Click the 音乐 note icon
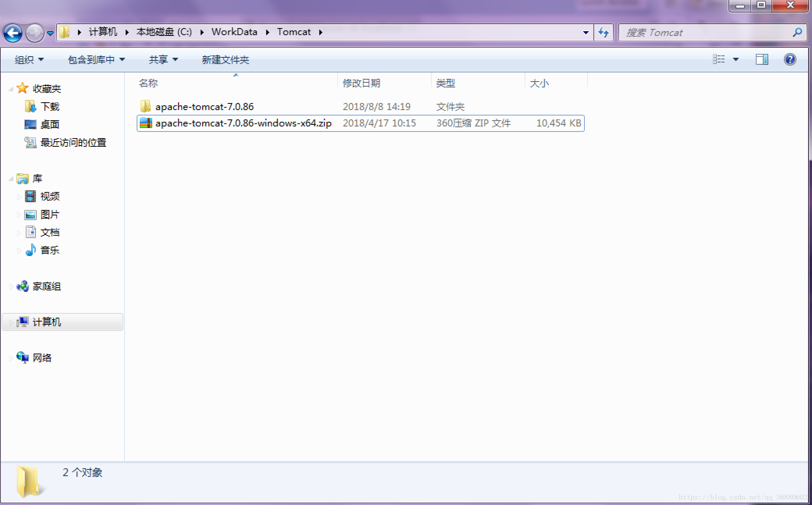 click(30, 250)
